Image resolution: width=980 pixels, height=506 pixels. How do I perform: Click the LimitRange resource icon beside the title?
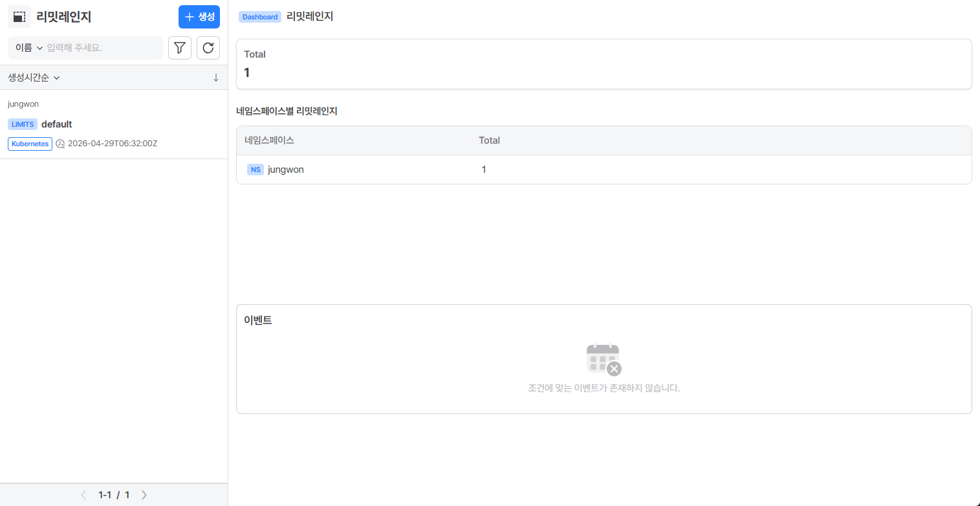(x=19, y=17)
